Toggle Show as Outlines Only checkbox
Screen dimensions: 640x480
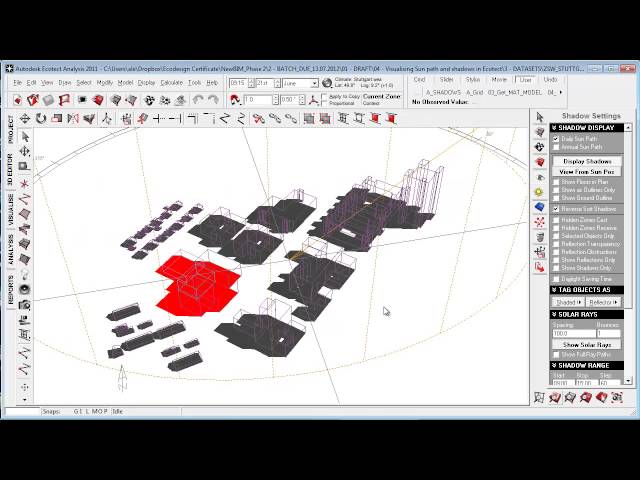(x=556, y=190)
